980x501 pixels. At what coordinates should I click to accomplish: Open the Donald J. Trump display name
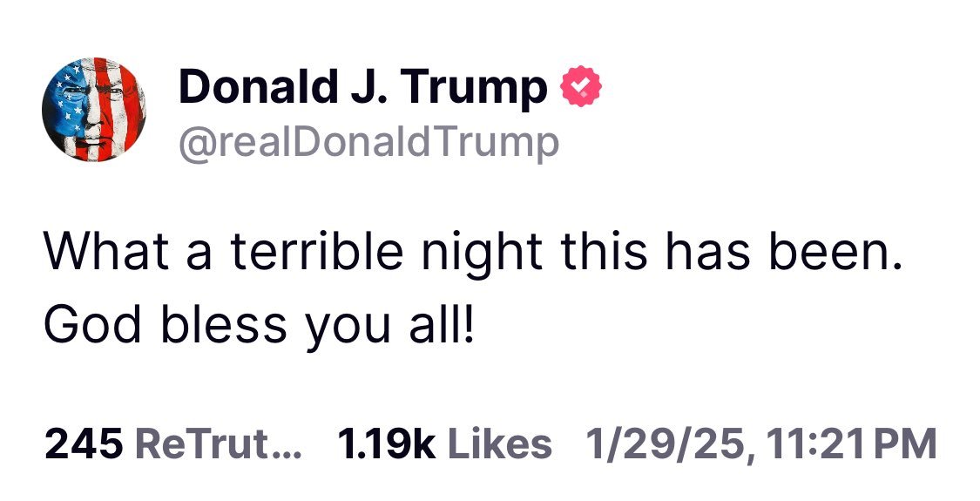pyautogui.click(x=363, y=87)
